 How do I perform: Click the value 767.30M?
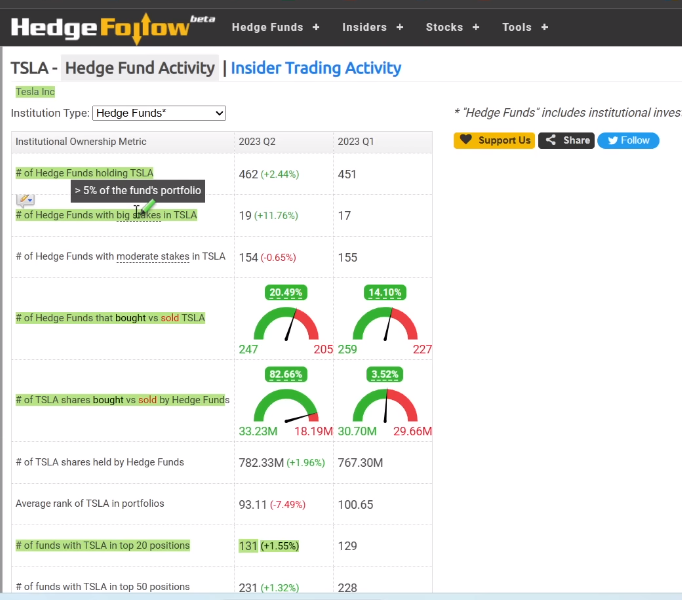[360, 463]
